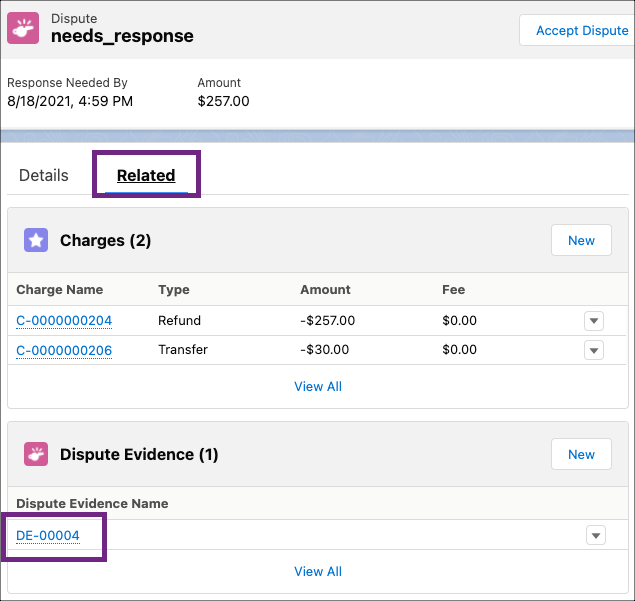Screen dimensions: 635x601
Task: Open the Charges (2) related list heading
Action: click(105, 240)
